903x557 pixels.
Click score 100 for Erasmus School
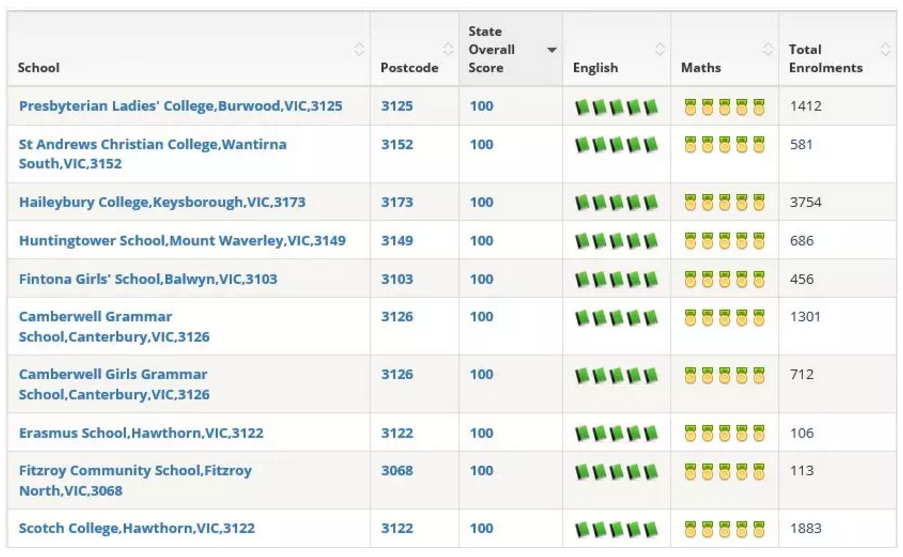[x=481, y=433]
